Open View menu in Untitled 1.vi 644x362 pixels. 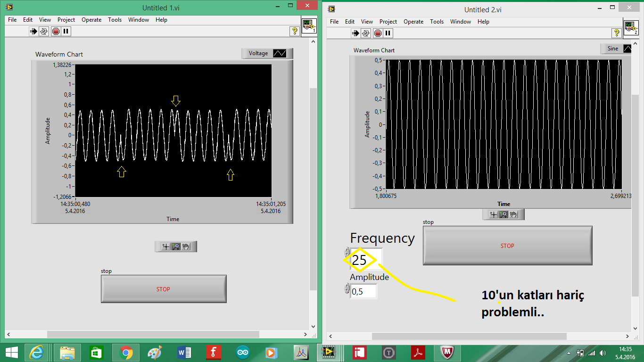(45, 20)
